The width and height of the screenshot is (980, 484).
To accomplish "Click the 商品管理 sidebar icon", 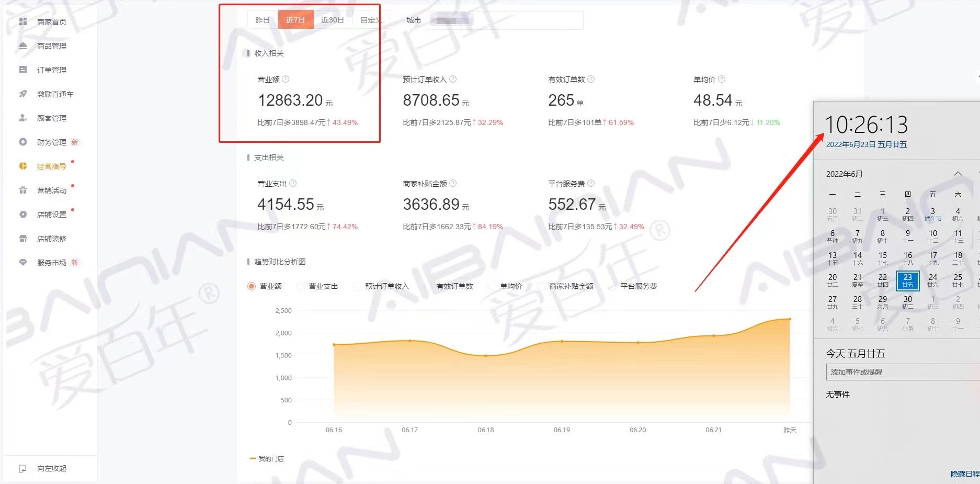I will coord(23,46).
